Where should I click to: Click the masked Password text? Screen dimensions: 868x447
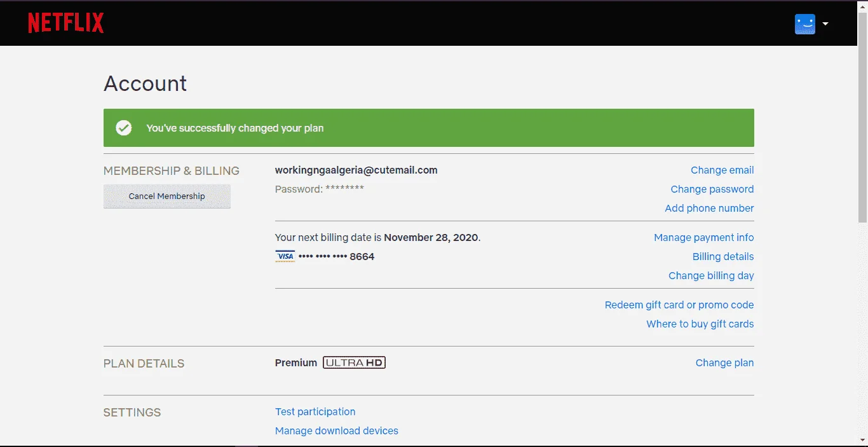pyautogui.click(x=320, y=189)
